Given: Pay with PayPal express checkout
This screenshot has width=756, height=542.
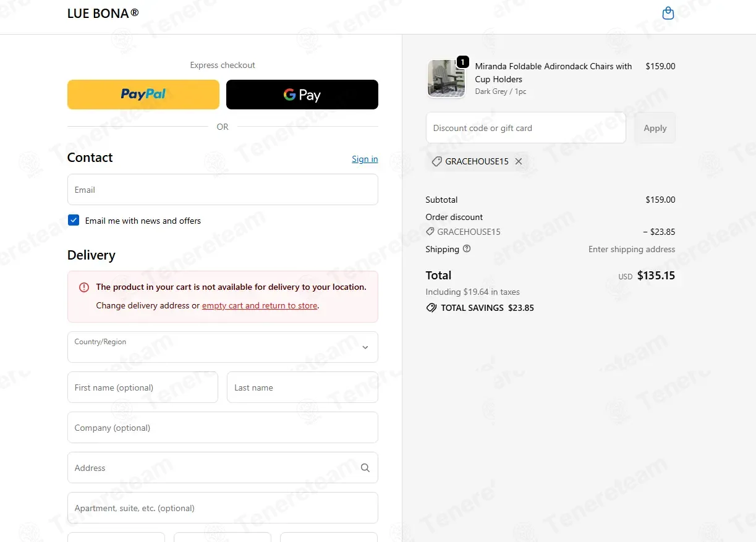Looking at the screenshot, I should pos(143,95).
